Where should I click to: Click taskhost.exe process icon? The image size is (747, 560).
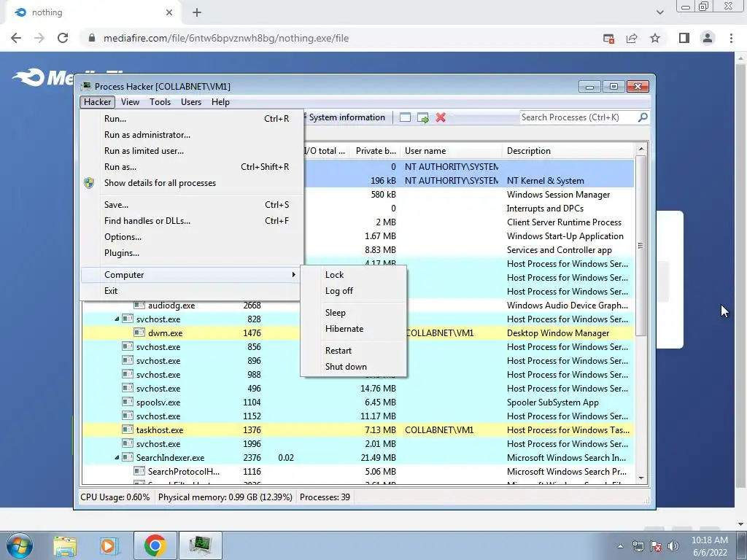click(127, 430)
